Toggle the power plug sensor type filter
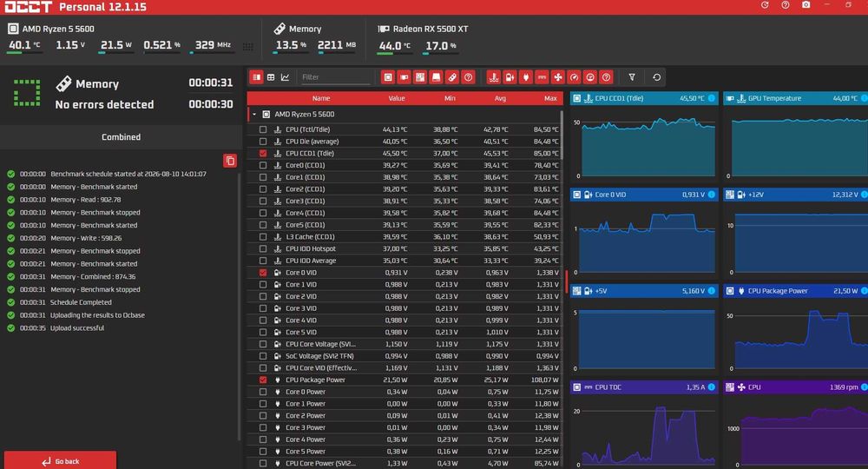Image resolution: width=868 pixels, height=469 pixels. tap(526, 77)
